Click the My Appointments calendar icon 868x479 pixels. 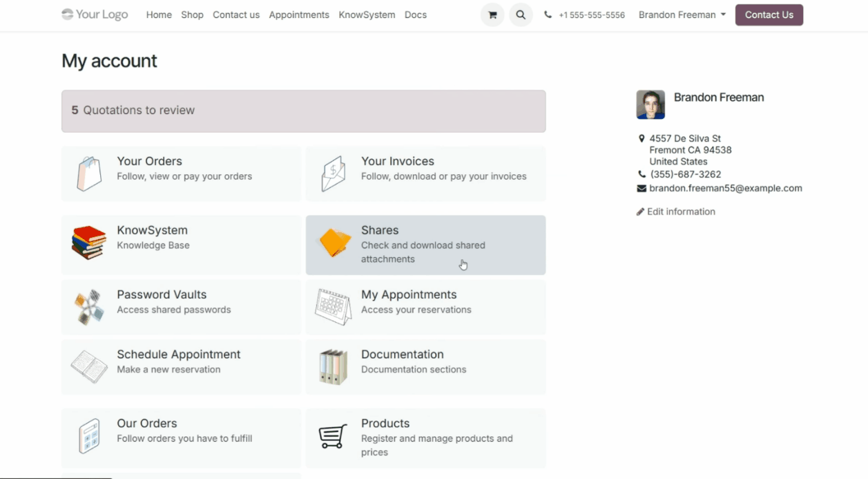coord(333,307)
